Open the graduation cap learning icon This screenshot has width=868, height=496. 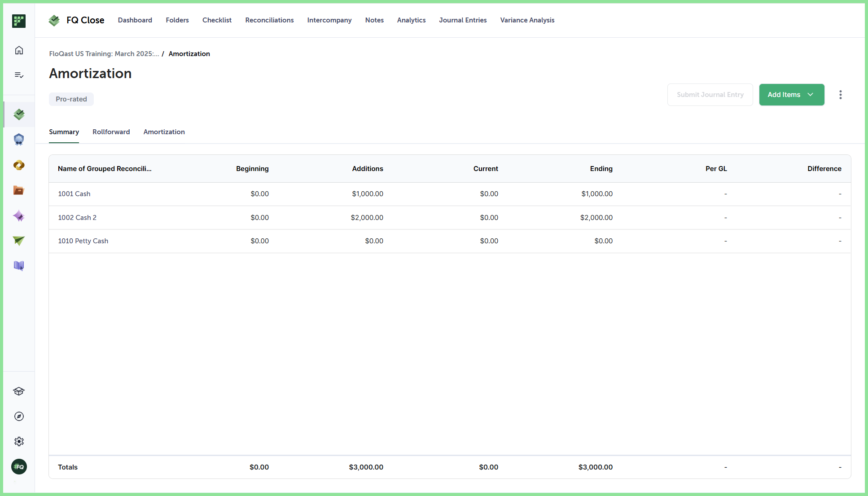[19, 391]
